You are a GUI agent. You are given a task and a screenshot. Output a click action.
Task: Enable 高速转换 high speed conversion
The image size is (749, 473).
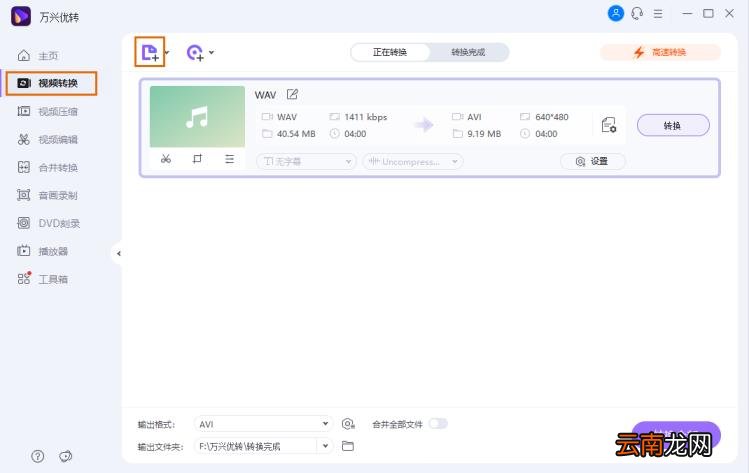pos(660,52)
